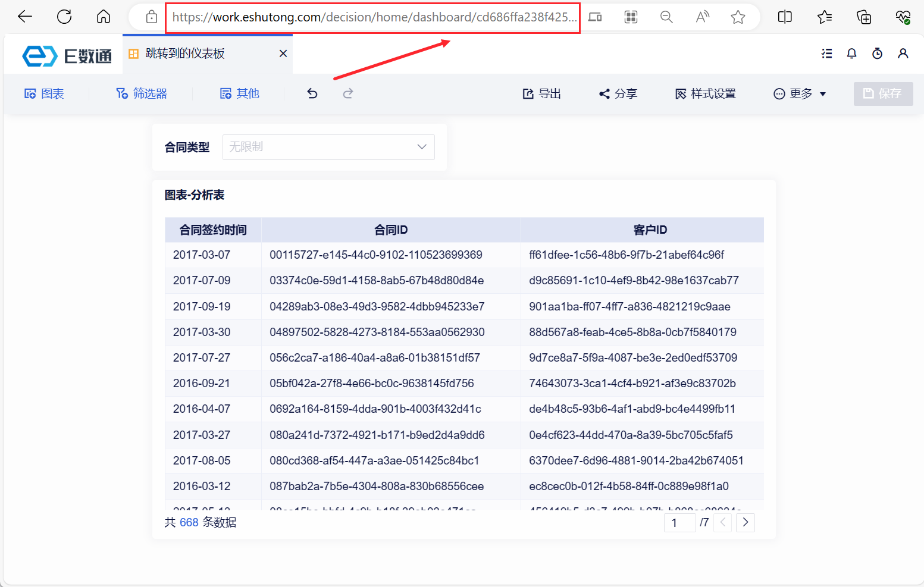Viewport: 924px width, 587px height.
Task: Click the E数通 logo
Action: [x=67, y=56]
